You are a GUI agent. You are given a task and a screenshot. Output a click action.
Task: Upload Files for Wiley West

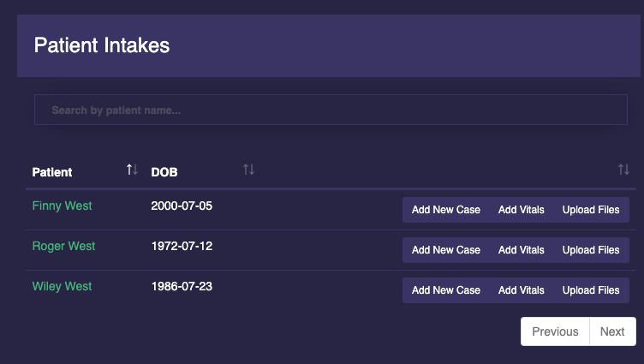(x=591, y=290)
